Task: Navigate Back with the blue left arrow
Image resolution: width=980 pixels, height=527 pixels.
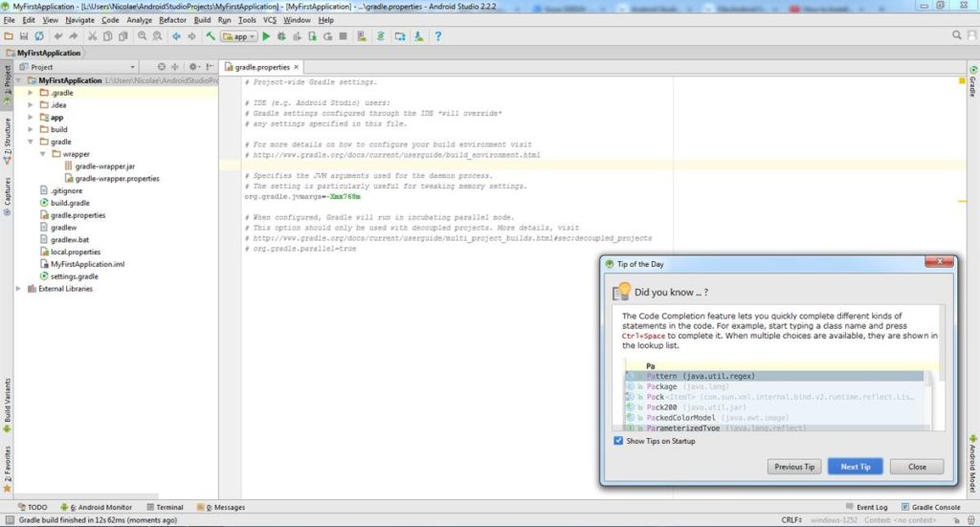Action: [176, 36]
